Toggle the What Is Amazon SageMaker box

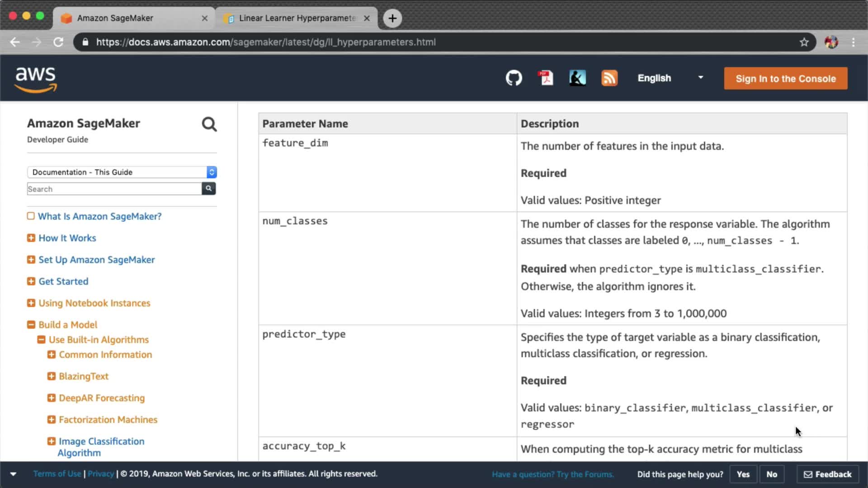tap(31, 216)
